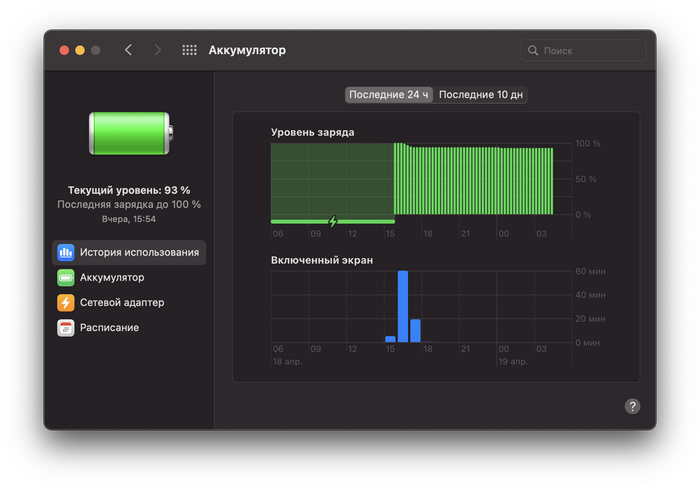
Task: Minimize the window with yellow button
Action: click(80, 50)
